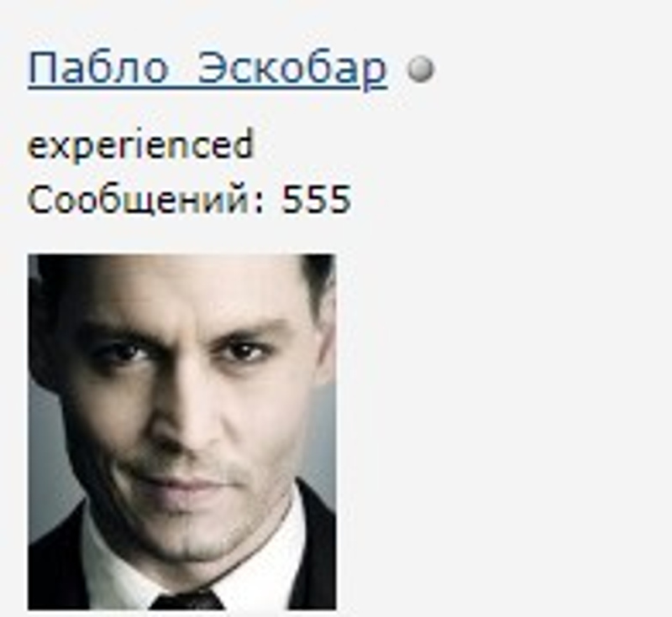This screenshot has height=617, width=672.
Task: Visit the underlined blue username
Action: click(207, 69)
